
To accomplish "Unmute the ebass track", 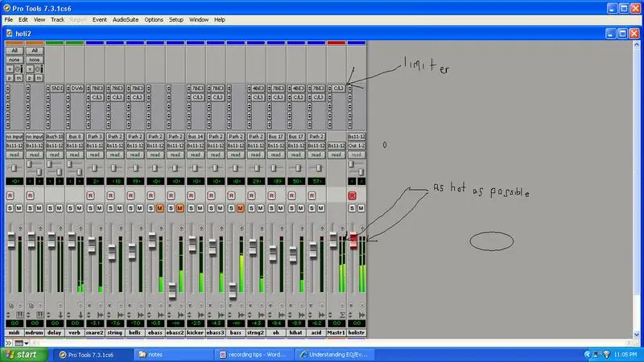I will [160, 208].
